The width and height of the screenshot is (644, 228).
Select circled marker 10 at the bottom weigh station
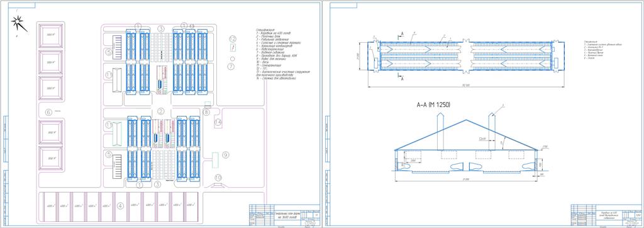pyautogui.click(x=219, y=178)
